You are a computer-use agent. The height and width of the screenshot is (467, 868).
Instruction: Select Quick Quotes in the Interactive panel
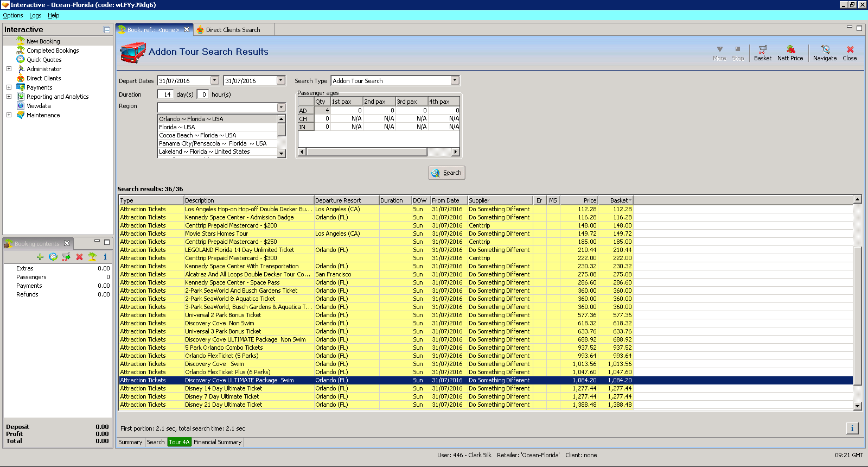[x=44, y=60]
